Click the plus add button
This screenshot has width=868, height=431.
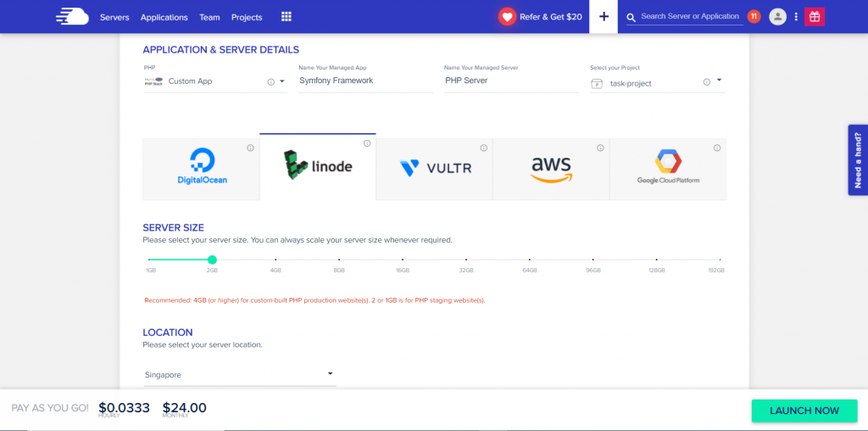coord(604,17)
